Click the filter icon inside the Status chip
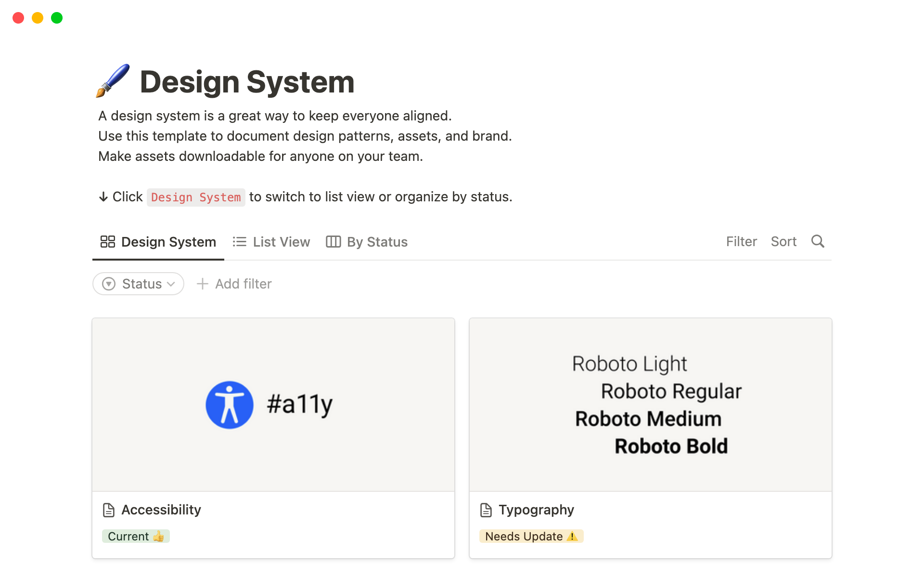The height and width of the screenshot is (578, 924). point(109,284)
